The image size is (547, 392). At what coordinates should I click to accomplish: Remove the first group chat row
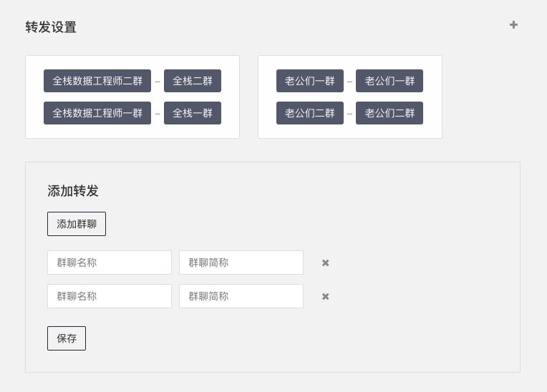pos(325,263)
